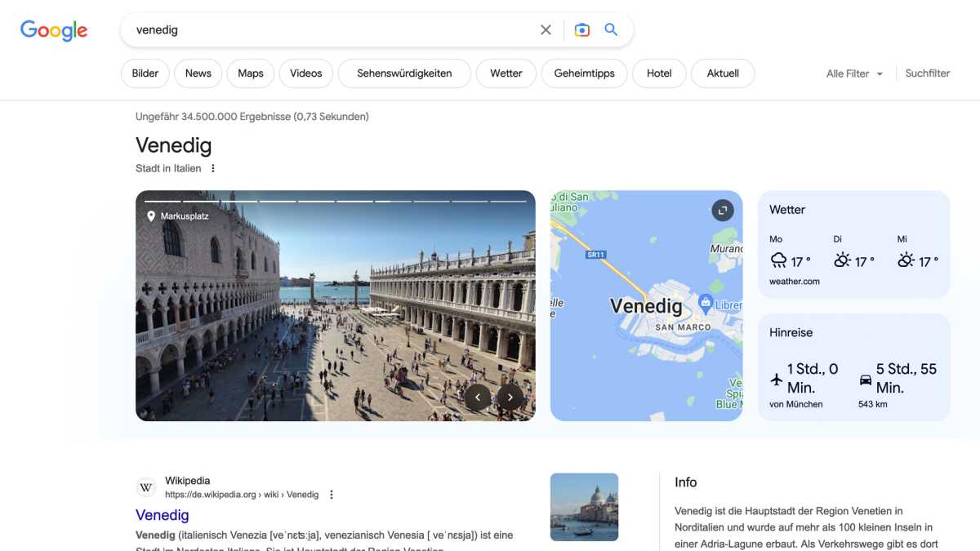The image size is (980, 551).
Task: Go to previous photo in carousel
Action: pos(478,398)
